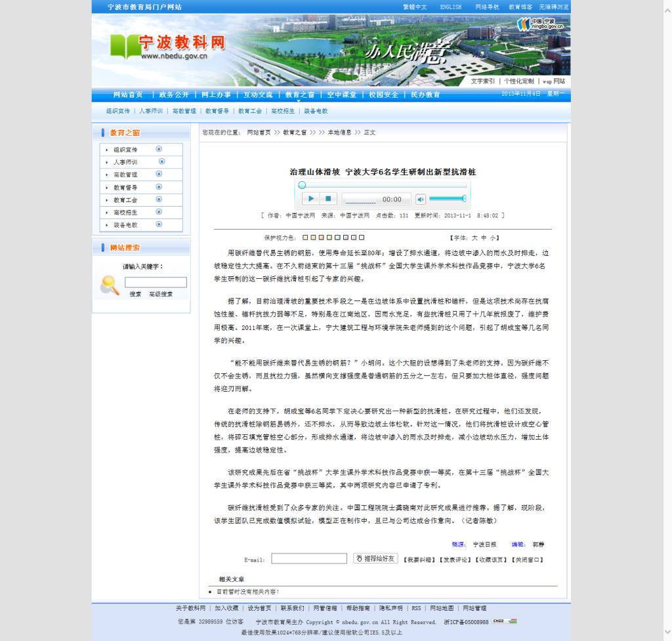Expand the 高校招生 sidebar circle icon

pyautogui.click(x=159, y=212)
